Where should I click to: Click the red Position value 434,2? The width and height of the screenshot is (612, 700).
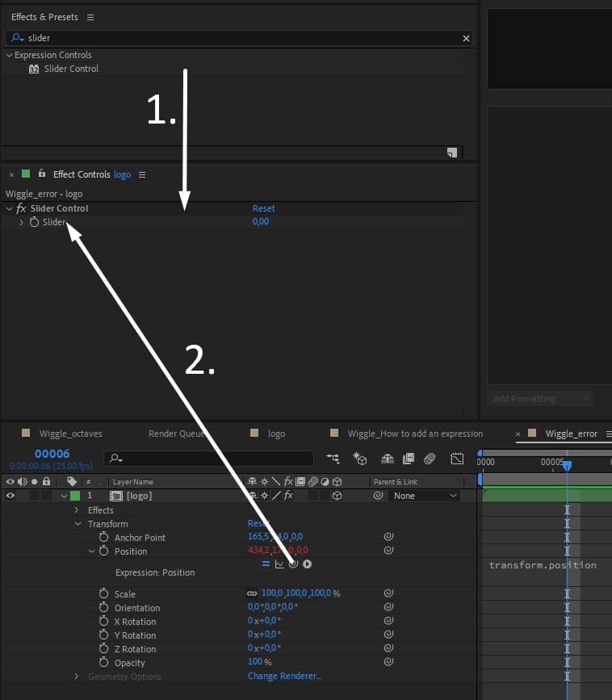pos(258,550)
